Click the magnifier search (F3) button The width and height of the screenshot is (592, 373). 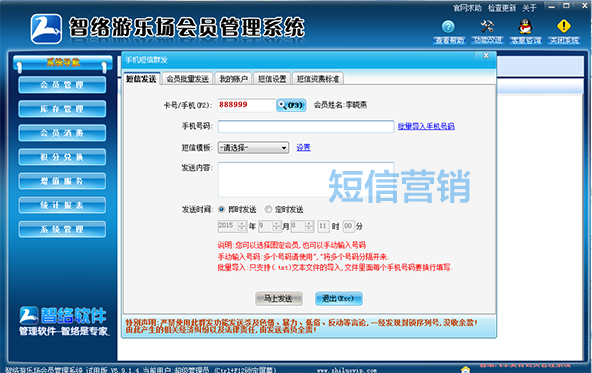point(291,105)
